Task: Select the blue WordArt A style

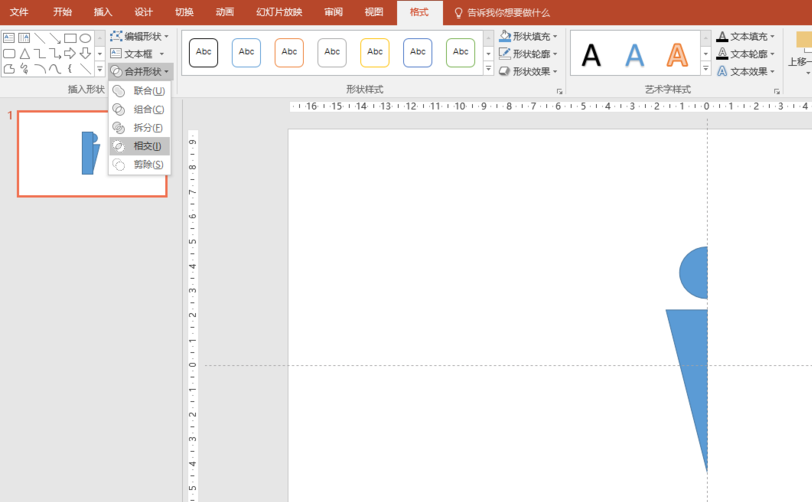Action: 634,54
